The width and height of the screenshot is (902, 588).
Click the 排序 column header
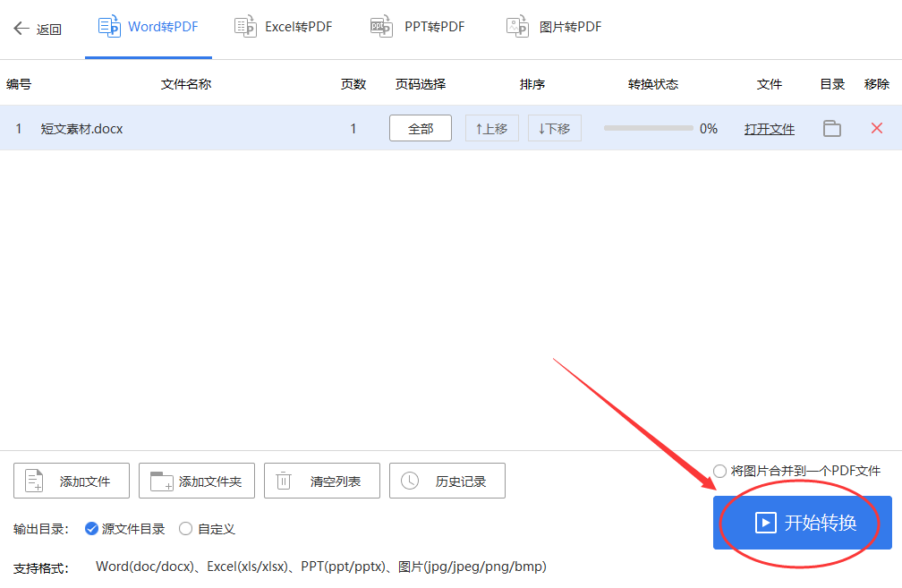[532, 84]
